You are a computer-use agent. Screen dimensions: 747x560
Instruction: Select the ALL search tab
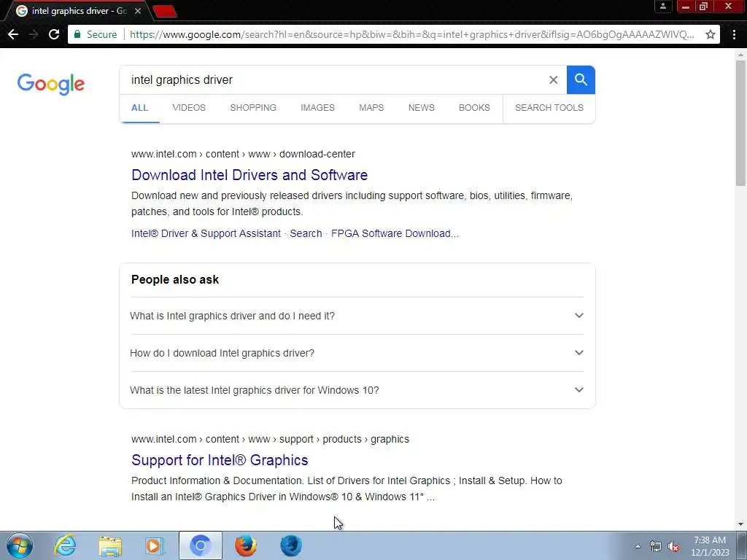(x=139, y=108)
